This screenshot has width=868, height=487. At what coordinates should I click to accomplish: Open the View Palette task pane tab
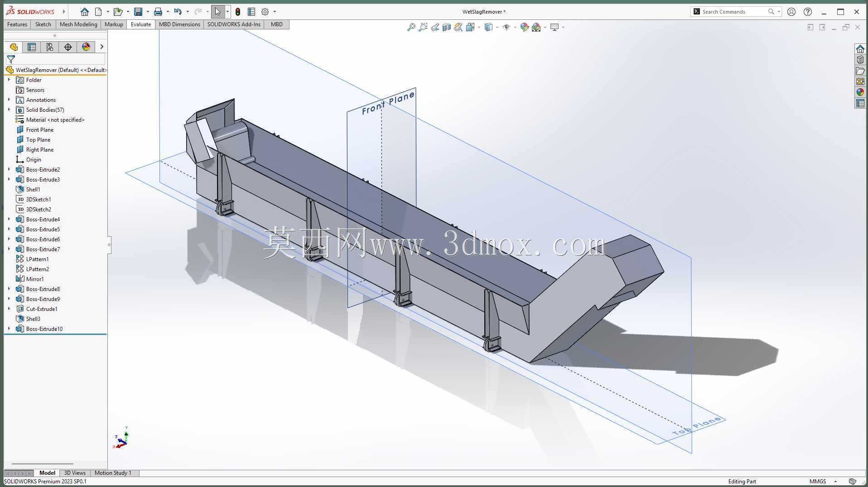tap(860, 81)
